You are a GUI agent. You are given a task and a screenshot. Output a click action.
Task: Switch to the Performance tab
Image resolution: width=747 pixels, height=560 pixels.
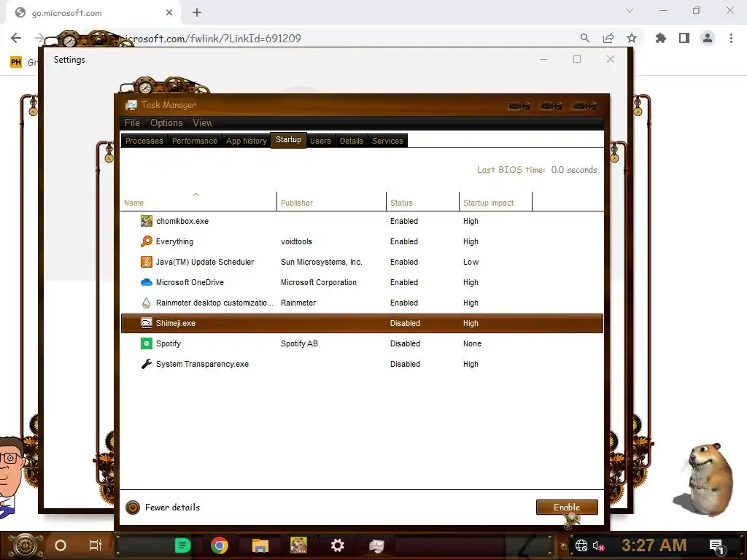pyautogui.click(x=194, y=141)
